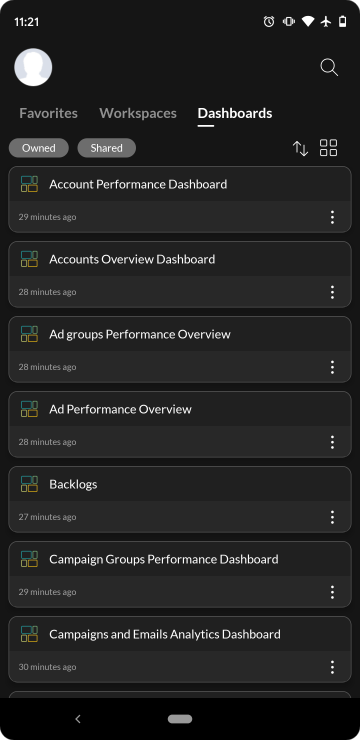
Task: Open the user profile avatar
Action: (x=33, y=67)
